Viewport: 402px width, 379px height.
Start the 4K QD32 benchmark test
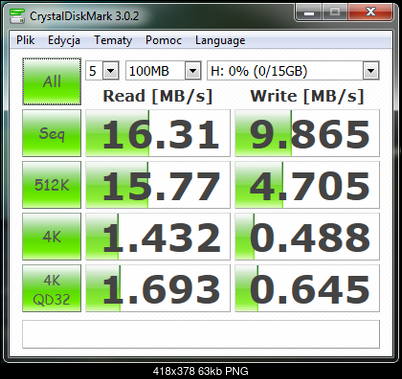52,288
